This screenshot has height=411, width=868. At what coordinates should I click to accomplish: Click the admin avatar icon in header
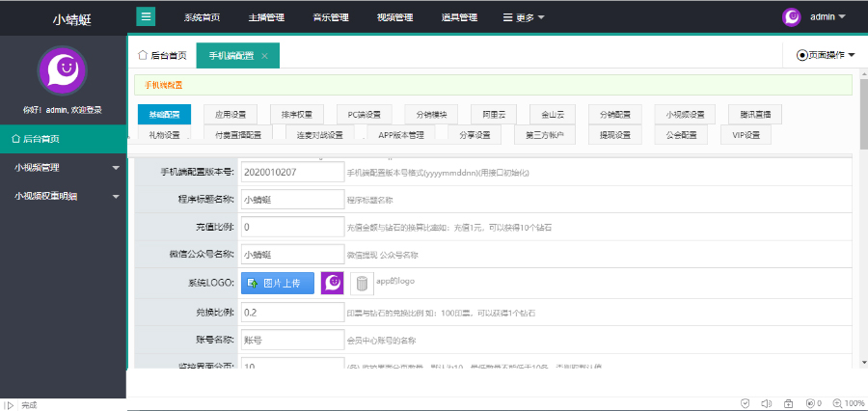tap(791, 16)
